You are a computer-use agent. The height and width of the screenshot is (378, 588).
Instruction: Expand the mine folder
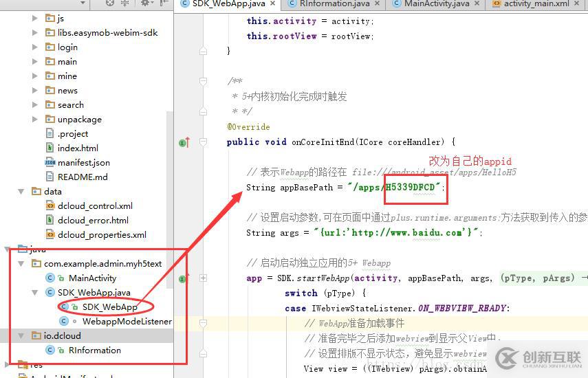tap(35, 76)
